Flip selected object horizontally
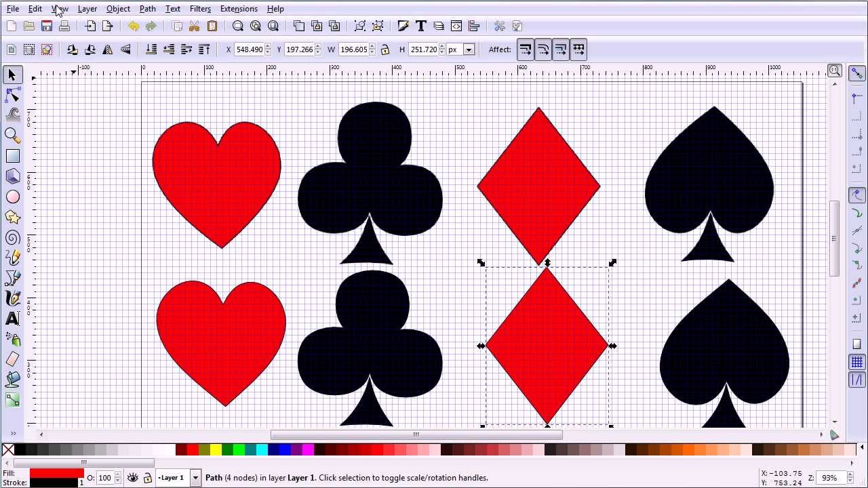Viewport: 868px width, 488px height. point(108,49)
